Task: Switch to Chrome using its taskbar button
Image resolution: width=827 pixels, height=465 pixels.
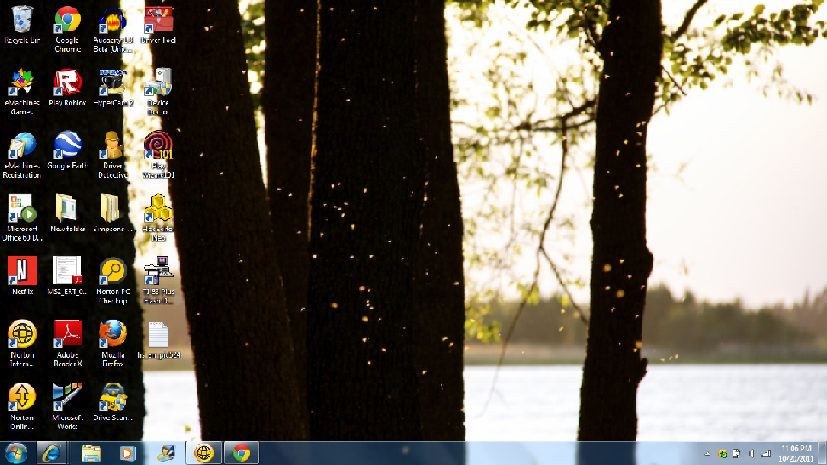Action: 240,452
